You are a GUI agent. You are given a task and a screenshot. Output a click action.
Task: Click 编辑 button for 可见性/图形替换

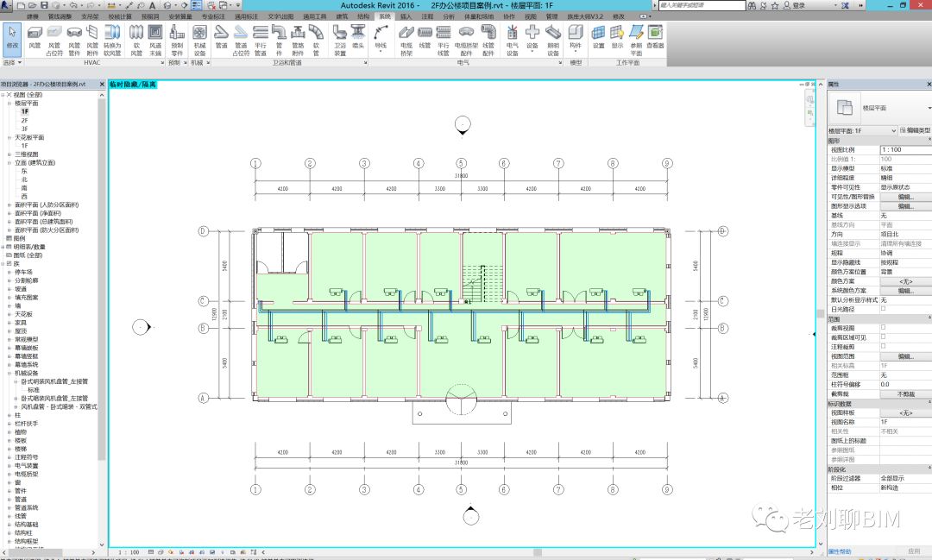(904, 197)
